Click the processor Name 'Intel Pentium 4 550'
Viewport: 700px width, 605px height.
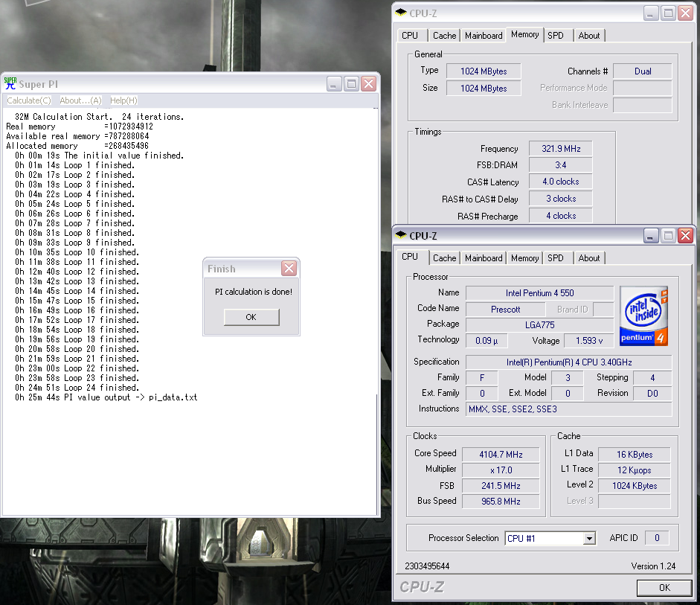pyautogui.click(x=540, y=293)
